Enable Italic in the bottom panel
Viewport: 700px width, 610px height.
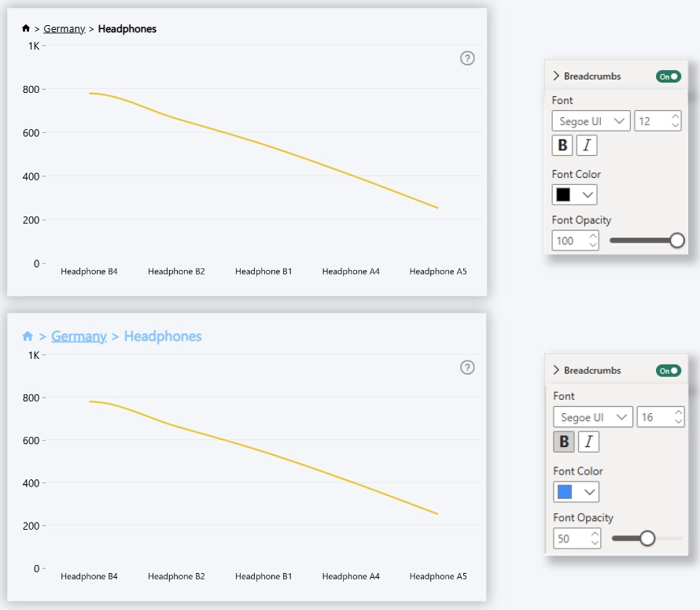(588, 442)
